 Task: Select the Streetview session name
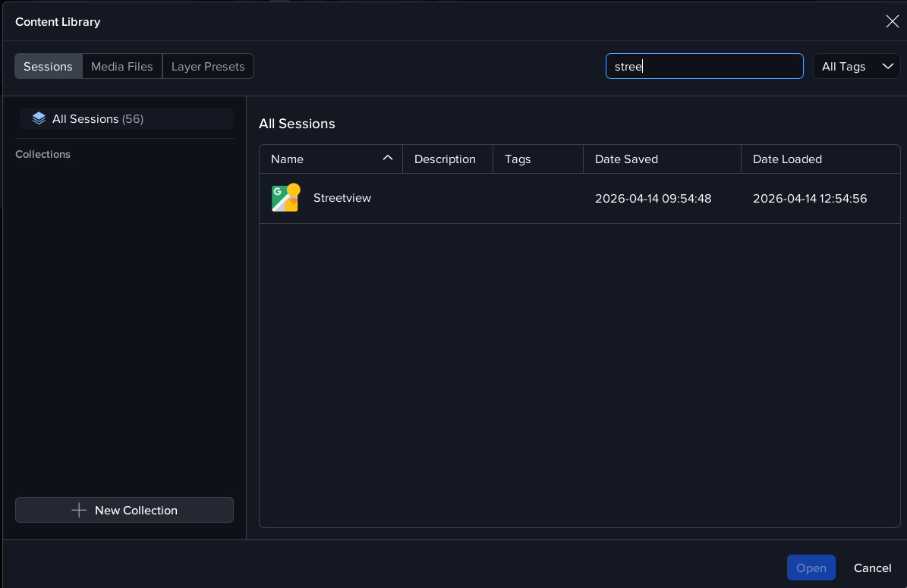342,198
